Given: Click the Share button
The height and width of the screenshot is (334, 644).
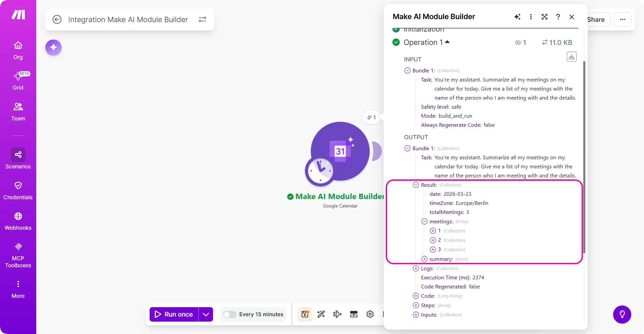Looking at the screenshot, I should click(596, 19).
